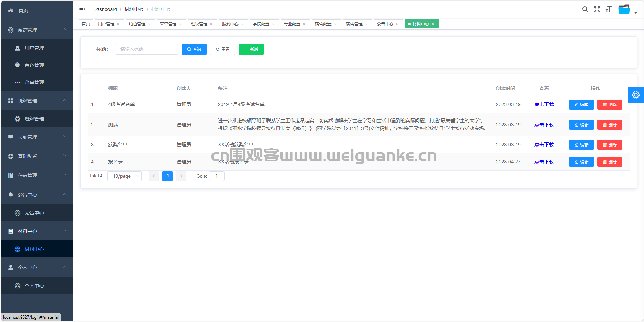Screen dimensions: 644x322
Task: Expand the 报到管理 menu chevron
Action: point(65,137)
